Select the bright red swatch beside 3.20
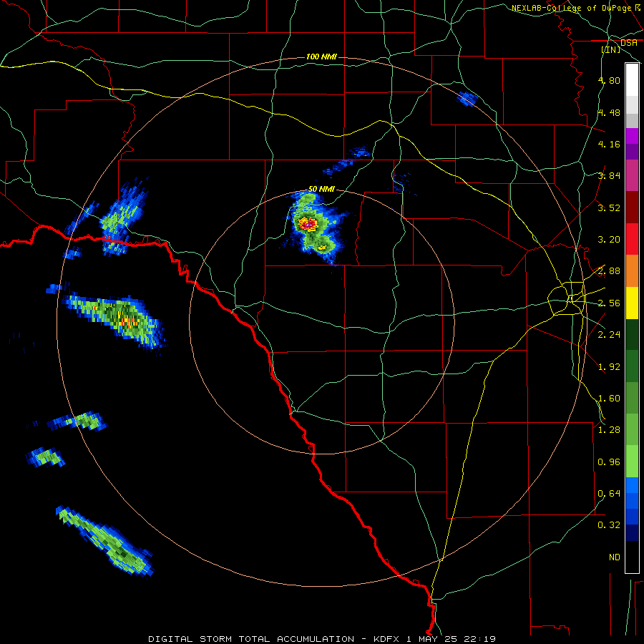644x644 pixels. point(632,239)
